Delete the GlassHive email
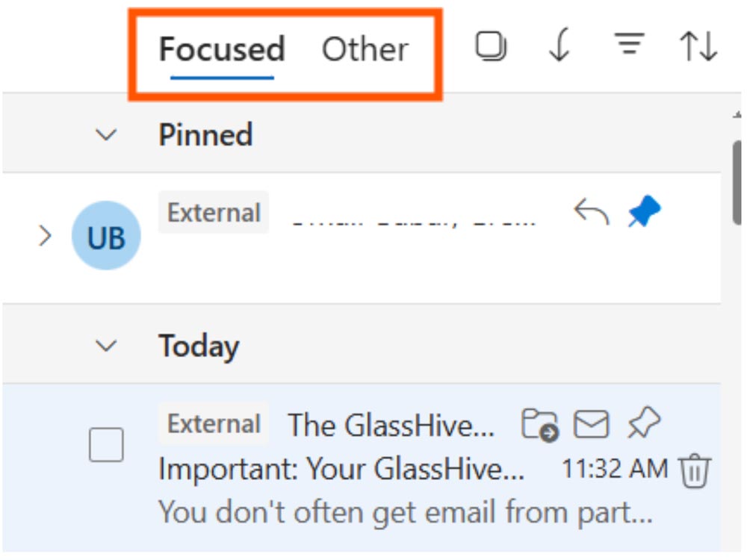Screen dimensions: 747x560 click(x=694, y=470)
